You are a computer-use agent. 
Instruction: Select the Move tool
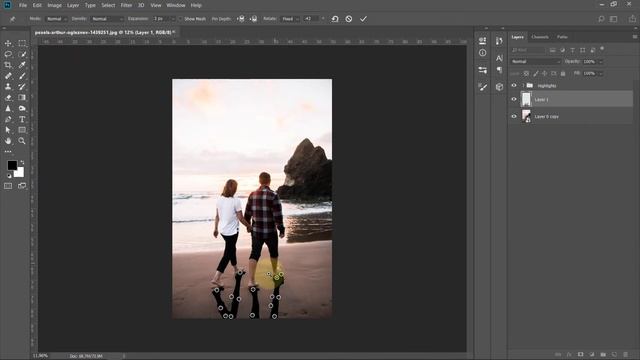(x=8, y=43)
